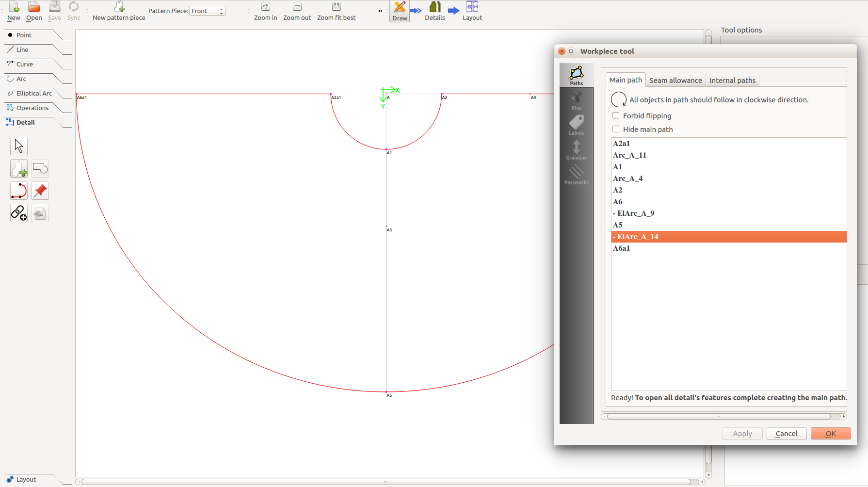868x487 pixels.
Task: Expand the Operations toolbox section
Action: [32, 108]
